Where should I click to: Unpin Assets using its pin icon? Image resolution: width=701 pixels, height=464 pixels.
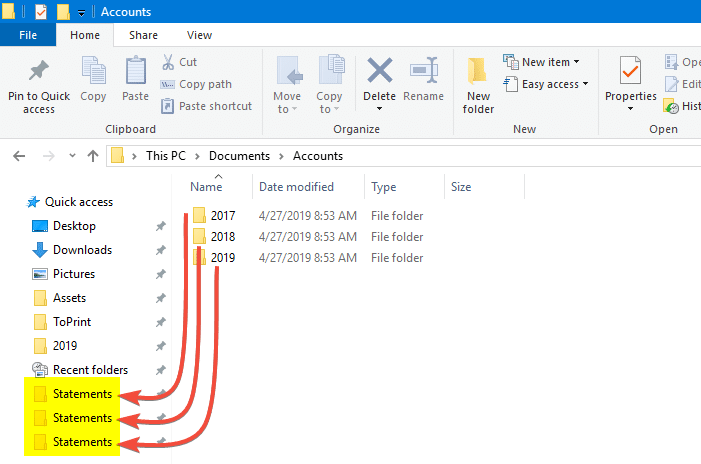pyautogui.click(x=160, y=298)
